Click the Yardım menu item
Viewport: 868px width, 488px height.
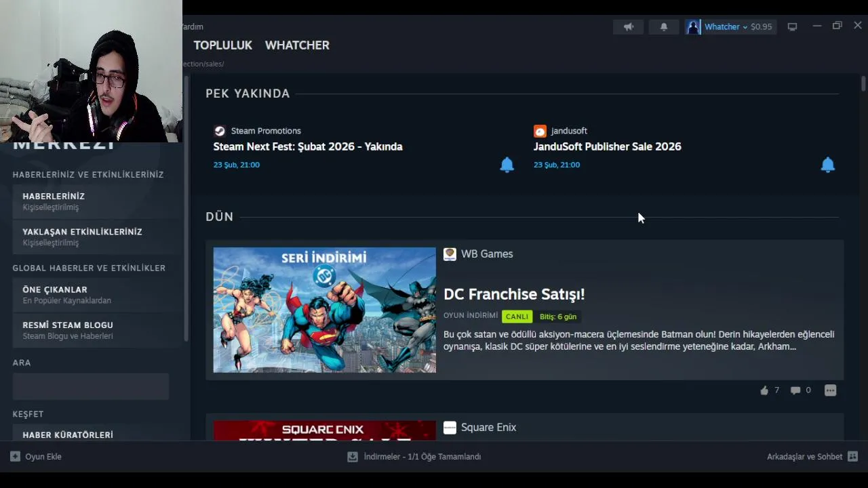coord(193,27)
